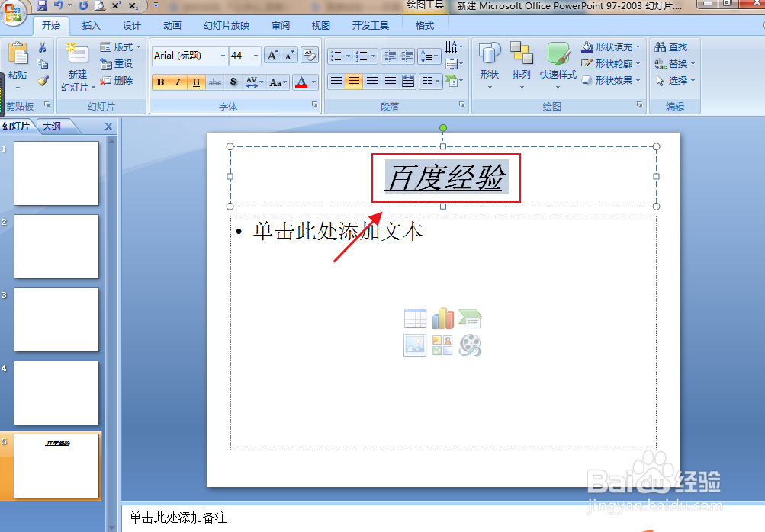Switch to the Insert (插入) tab
This screenshot has height=532, width=765.
91,26
